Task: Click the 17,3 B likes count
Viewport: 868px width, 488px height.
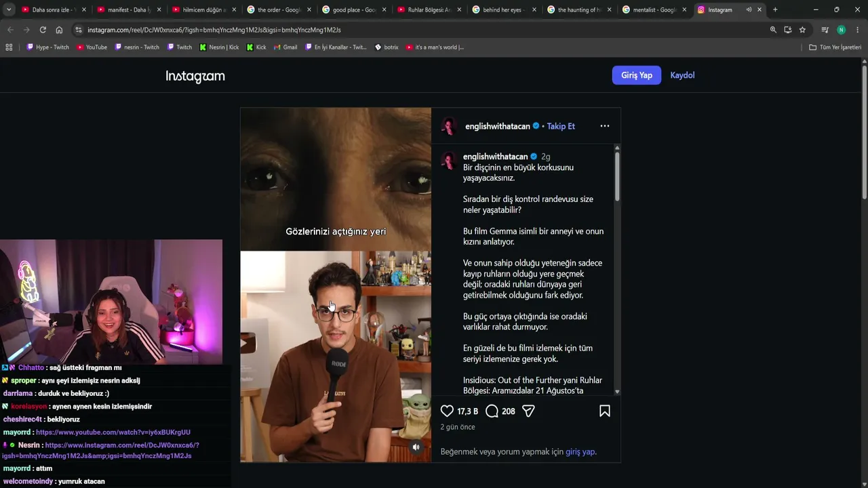Action: [x=468, y=411]
